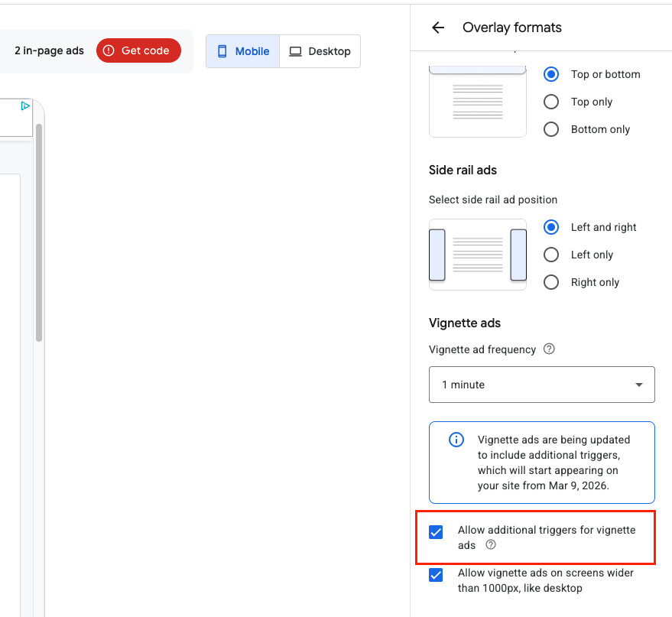Click the AdChoices icon in the preview
Image resolution: width=672 pixels, height=617 pixels.
[x=25, y=106]
